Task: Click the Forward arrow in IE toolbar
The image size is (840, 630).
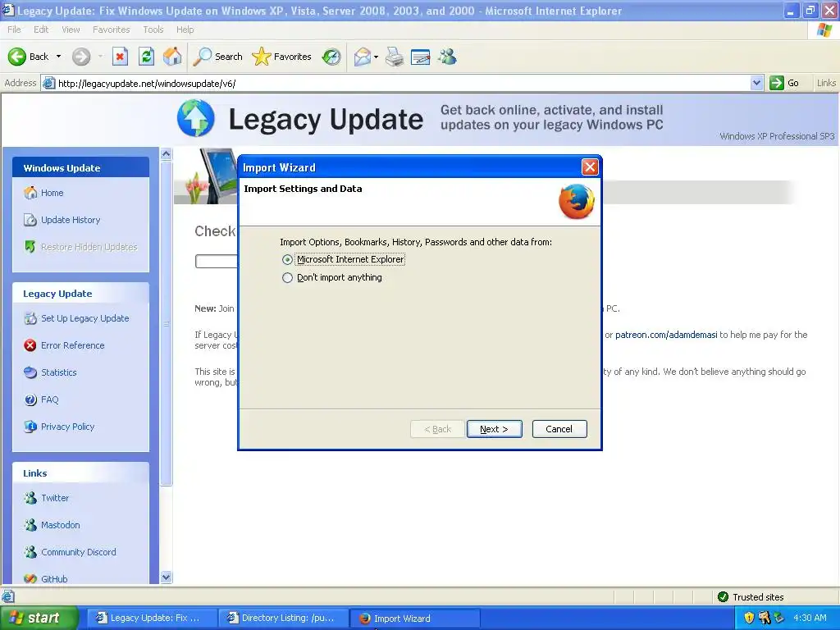Action: pos(81,57)
